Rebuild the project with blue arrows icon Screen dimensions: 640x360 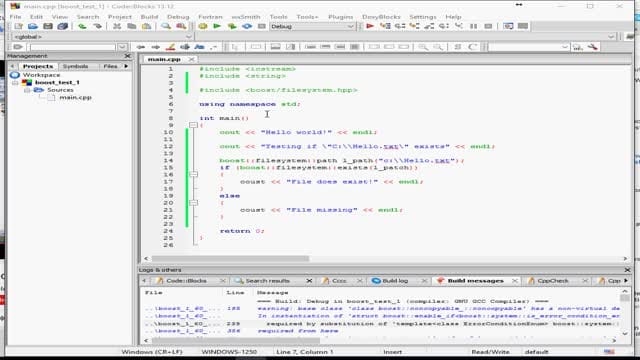click(x=247, y=26)
